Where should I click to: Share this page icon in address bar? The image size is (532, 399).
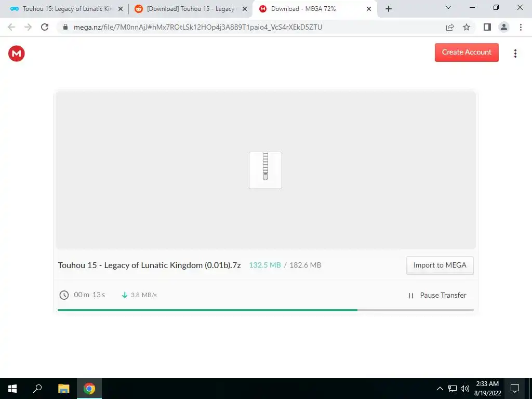[450, 27]
